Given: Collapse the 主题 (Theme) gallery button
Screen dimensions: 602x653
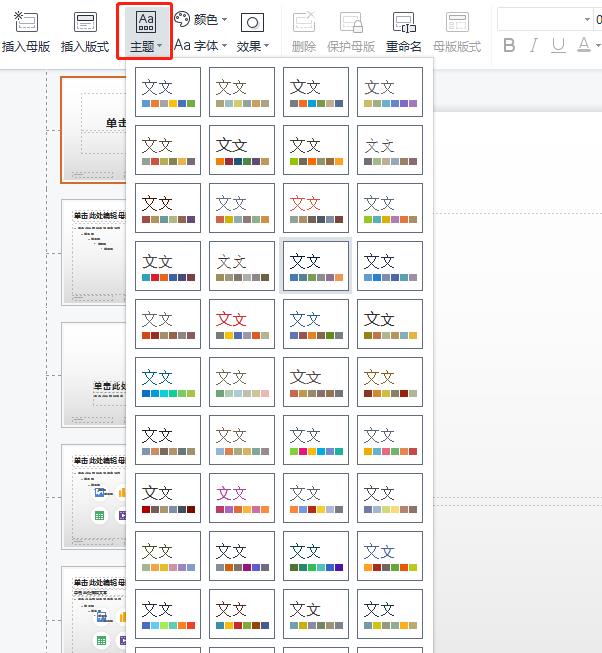Looking at the screenshot, I should tap(145, 31).
